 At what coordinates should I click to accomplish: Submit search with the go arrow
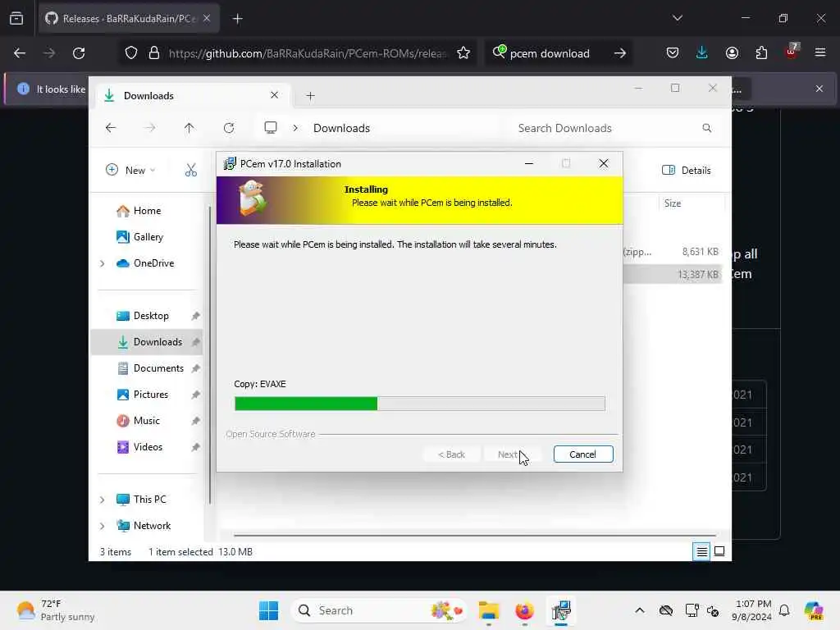tap(620, 53)
